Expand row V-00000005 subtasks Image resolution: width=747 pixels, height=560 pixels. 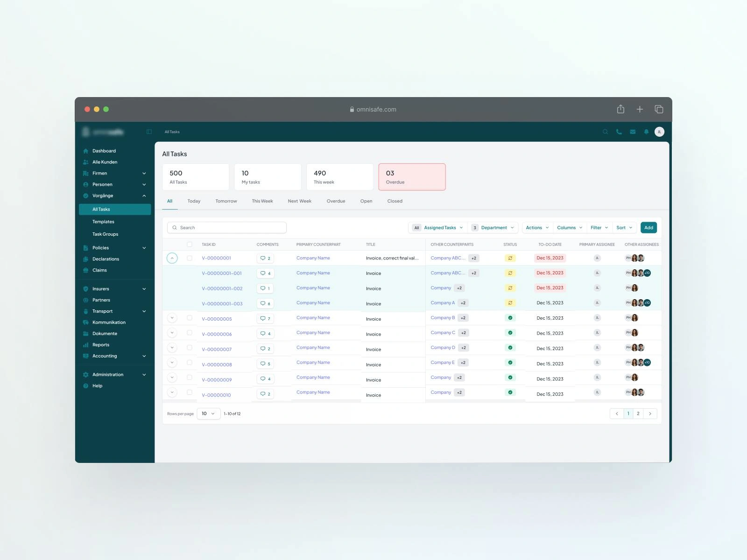coord(172,318)
